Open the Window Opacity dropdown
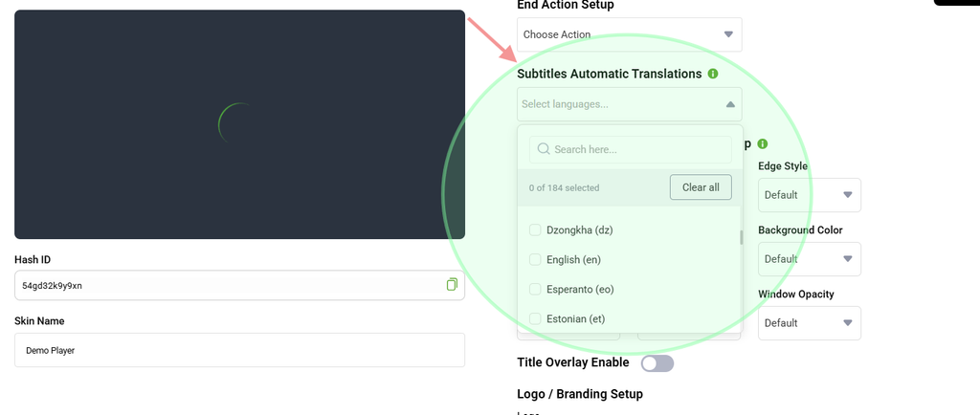This screenshot has width=980, height=415. click(810, 322)
